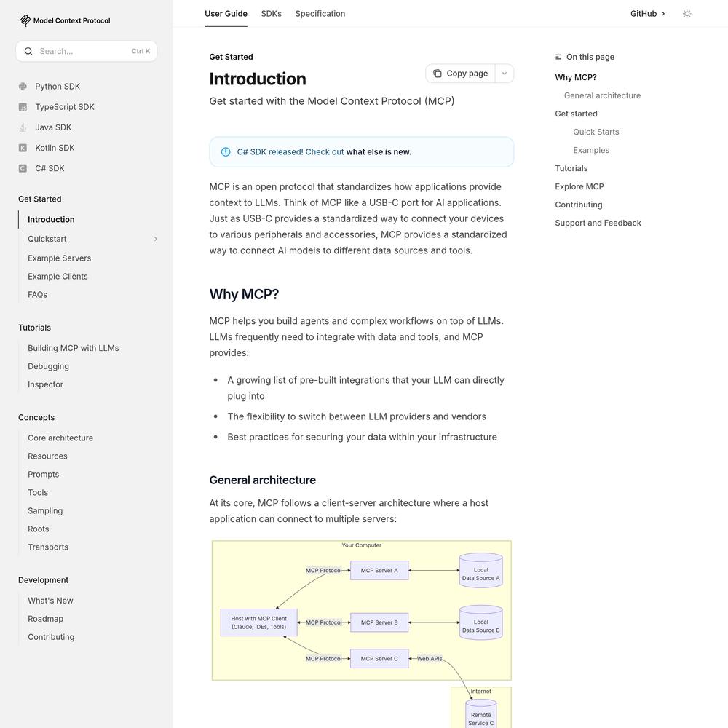Open the Specification tab

click(x=320, y=14)
